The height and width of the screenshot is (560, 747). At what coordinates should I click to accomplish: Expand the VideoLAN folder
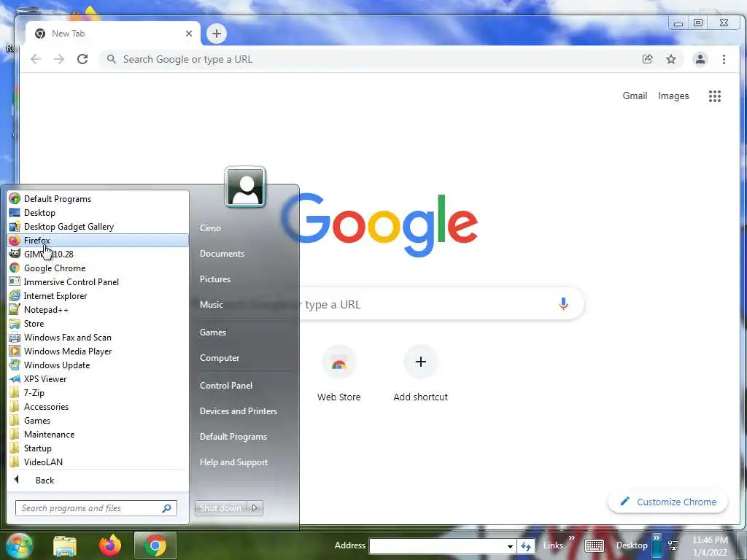[98, 462]
